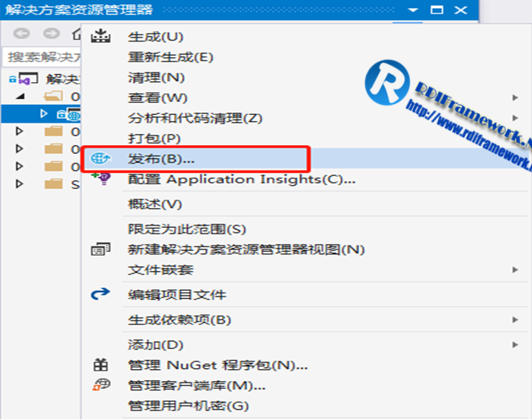Select the folder row starting with S

click(41, 184)
